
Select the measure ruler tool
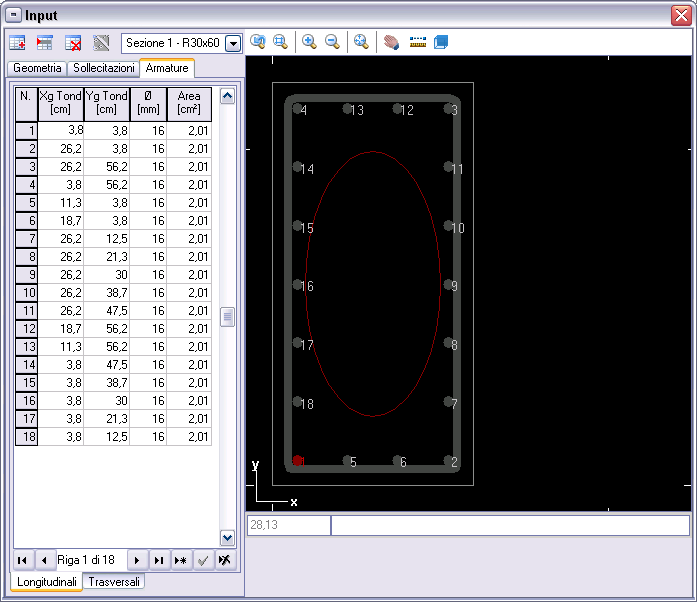[418, 43]
